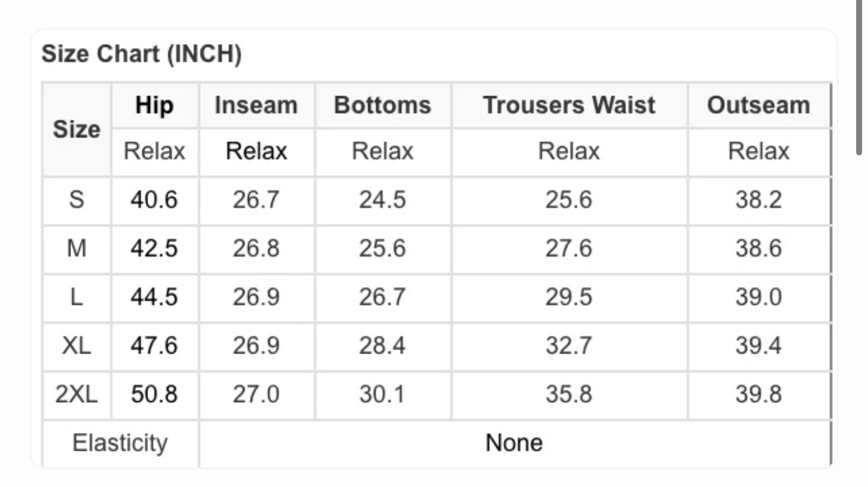868x487 pixels.
Task: Click the None elasticity value cell
Action: click(514, 443)
